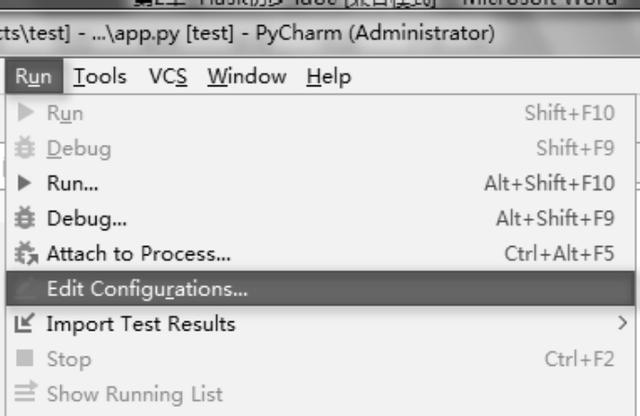
Task: Select Edit Configurations... menu entry
Action: tap(320, 288)
